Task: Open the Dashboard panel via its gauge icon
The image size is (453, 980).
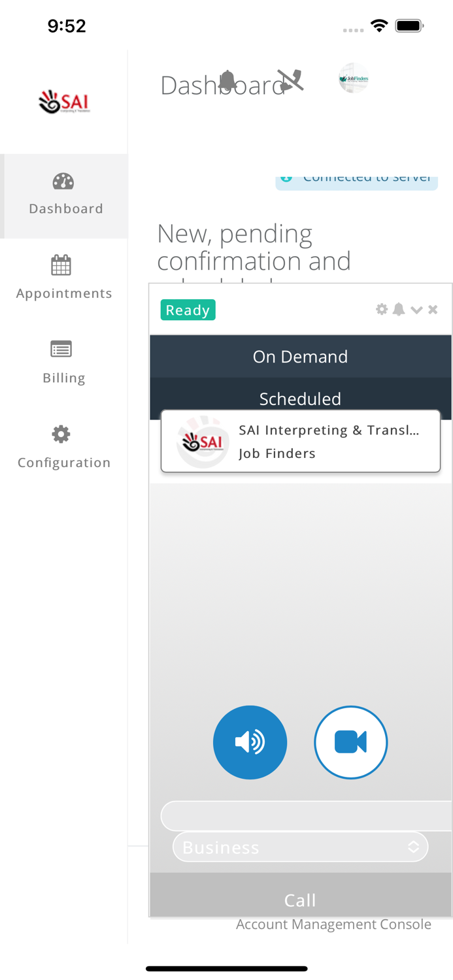Action: click(62, 181)
